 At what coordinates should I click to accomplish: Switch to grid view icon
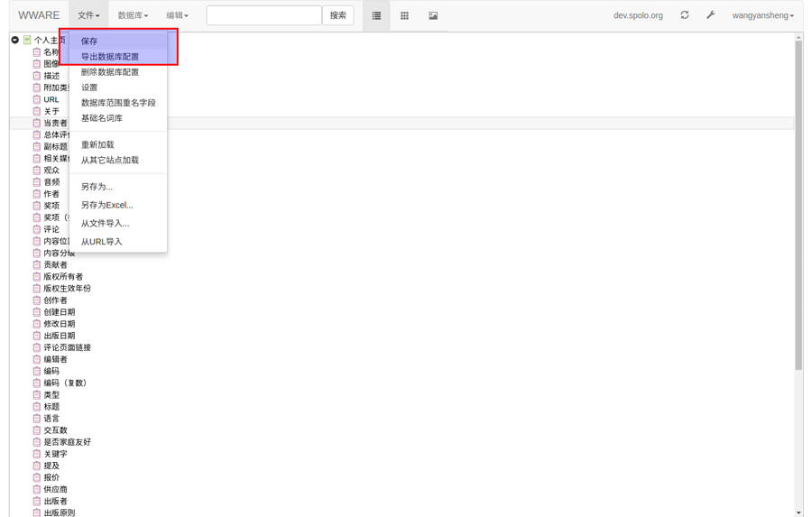[404, 15]
